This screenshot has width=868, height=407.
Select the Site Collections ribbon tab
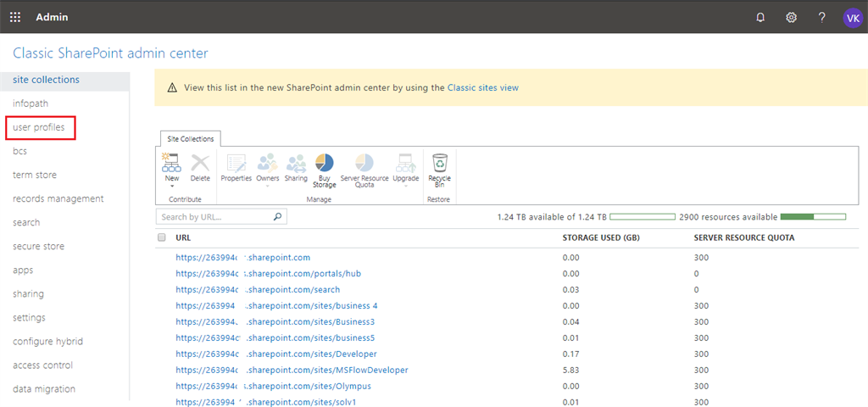pos(191,139)
